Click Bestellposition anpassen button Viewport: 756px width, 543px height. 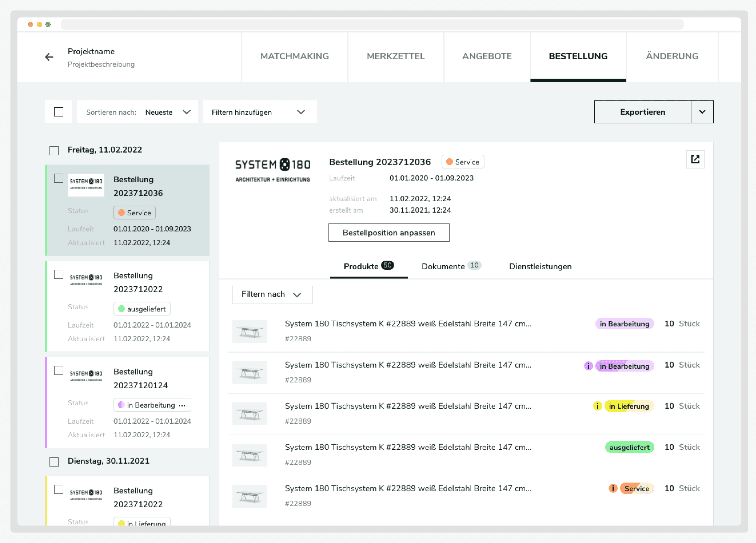tap(389, 232)
